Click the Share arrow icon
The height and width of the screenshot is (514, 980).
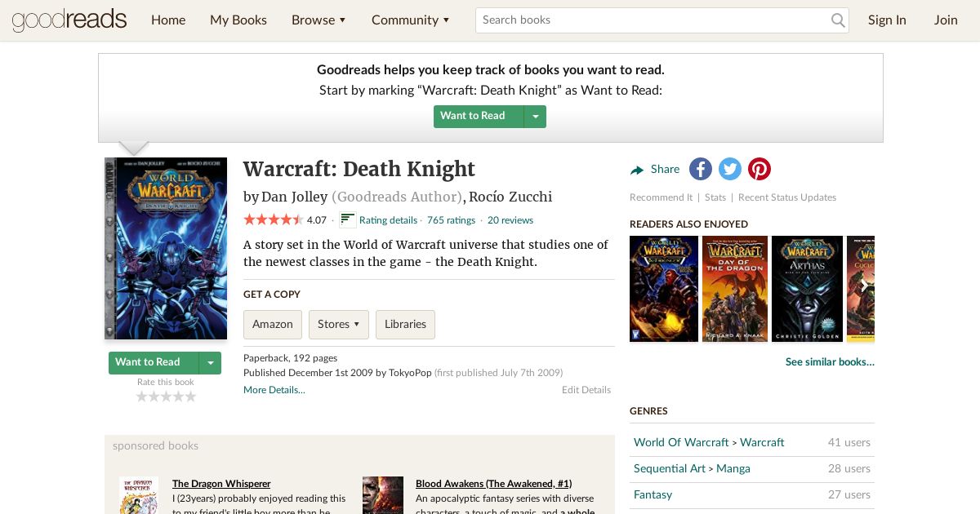click(637, 170)
